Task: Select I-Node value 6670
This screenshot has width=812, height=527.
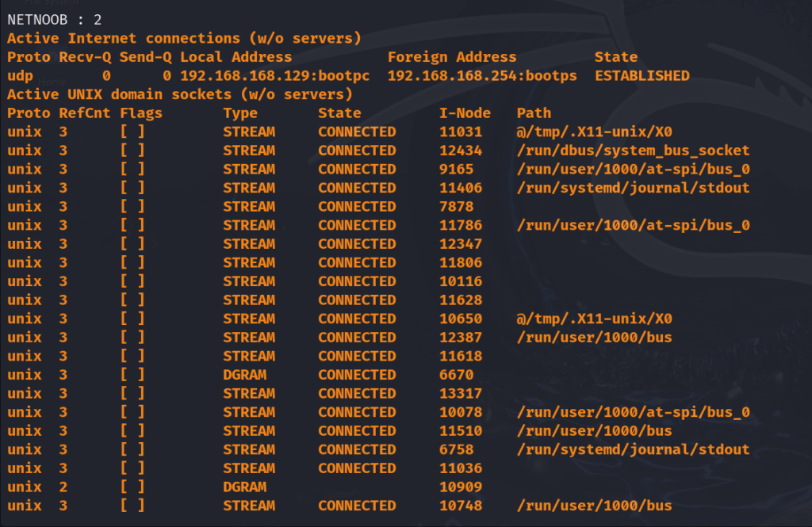Action: pos(456,374)
